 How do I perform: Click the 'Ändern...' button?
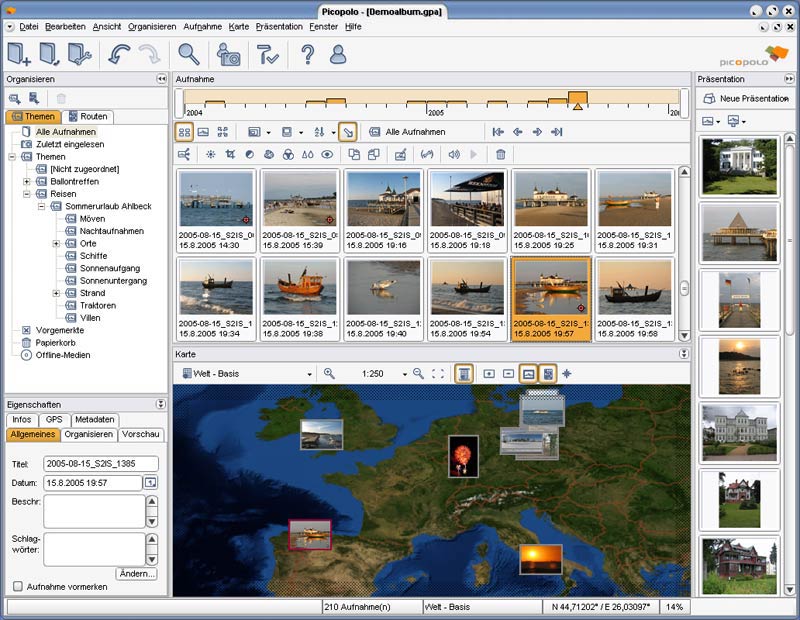tap(137, 573)
